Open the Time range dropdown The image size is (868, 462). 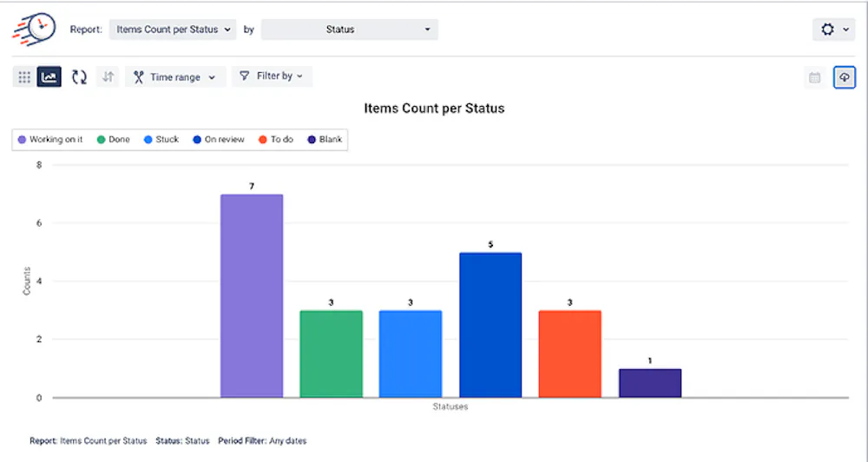point(175,77)
